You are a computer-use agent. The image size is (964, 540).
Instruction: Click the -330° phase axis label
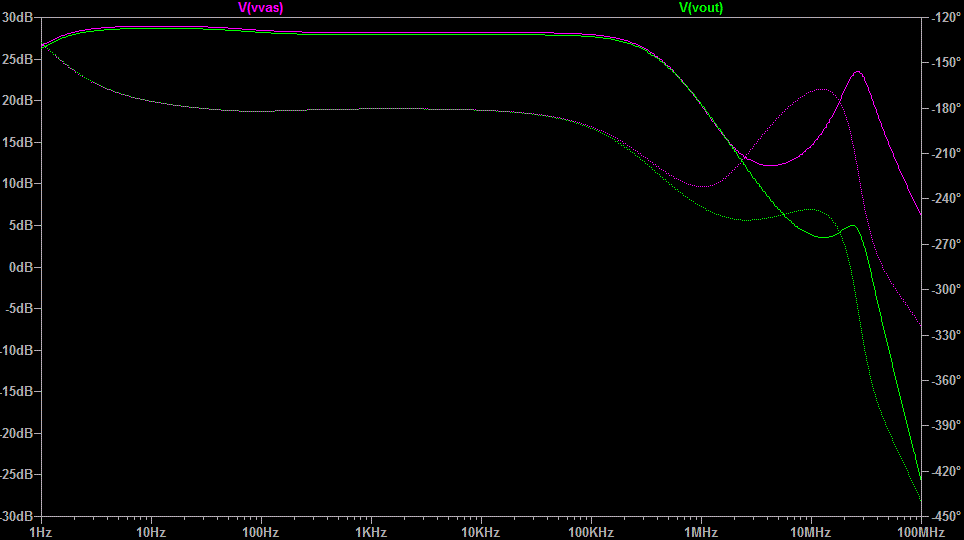[946, 335]
